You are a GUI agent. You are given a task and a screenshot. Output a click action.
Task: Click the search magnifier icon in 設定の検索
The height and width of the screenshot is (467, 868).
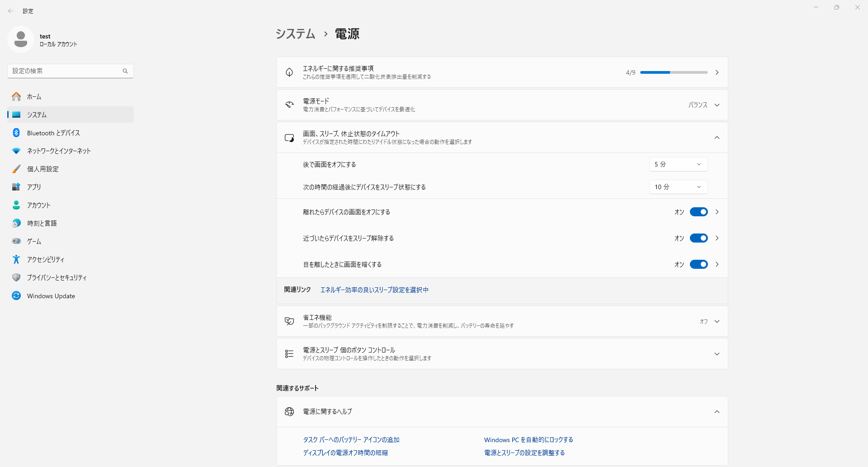tap(125, 71)
